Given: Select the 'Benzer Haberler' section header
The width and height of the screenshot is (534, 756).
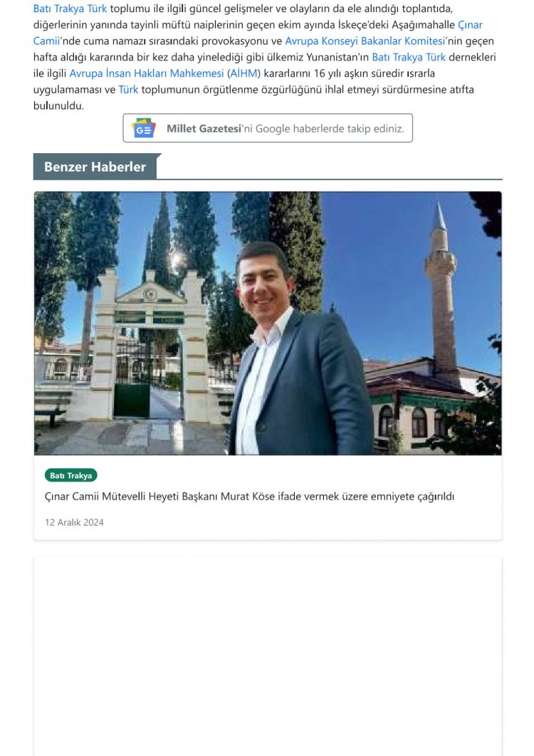Looking at the screenshot, I should [95, 167].
